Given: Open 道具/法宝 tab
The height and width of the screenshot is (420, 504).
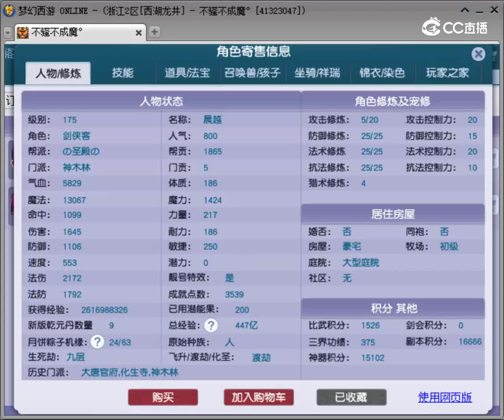Looking at the screenshot, I should pyautogui.click(x=187, y=73).
